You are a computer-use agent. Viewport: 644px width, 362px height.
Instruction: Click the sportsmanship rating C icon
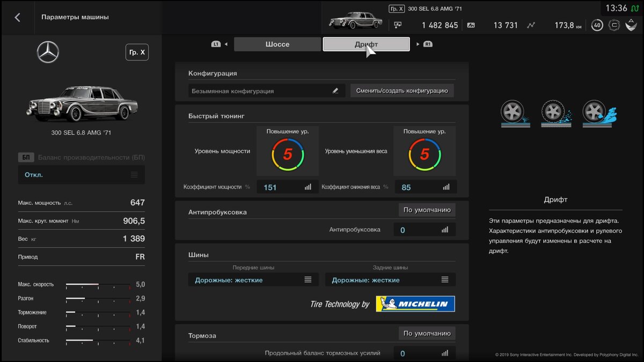[614, 25]
